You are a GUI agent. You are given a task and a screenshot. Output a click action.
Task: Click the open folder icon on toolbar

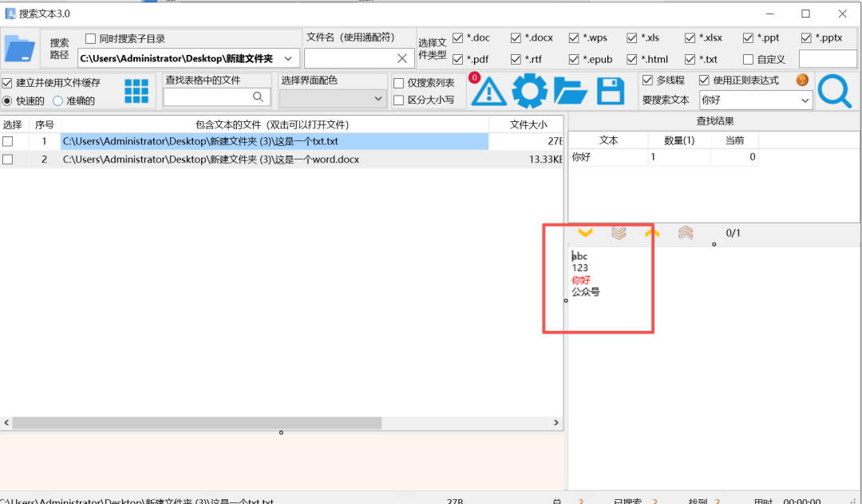click(570, 90)
